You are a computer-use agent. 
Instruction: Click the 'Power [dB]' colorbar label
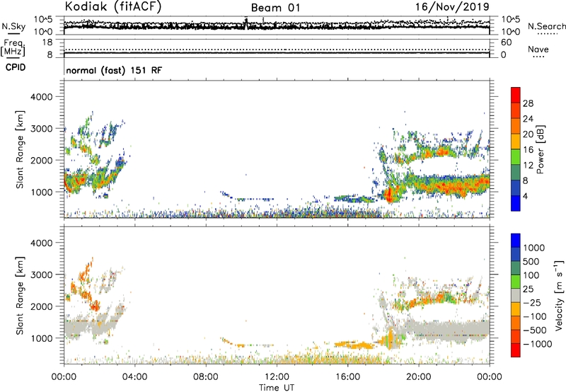(x=541, y=149)
